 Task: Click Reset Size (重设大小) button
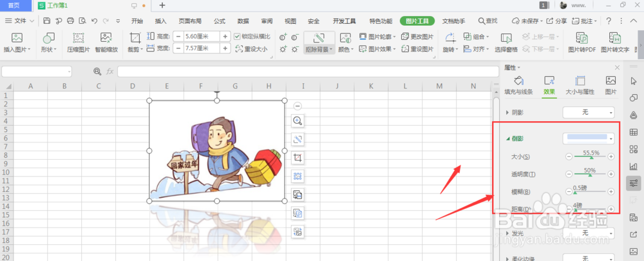click(x=251, y=49)
